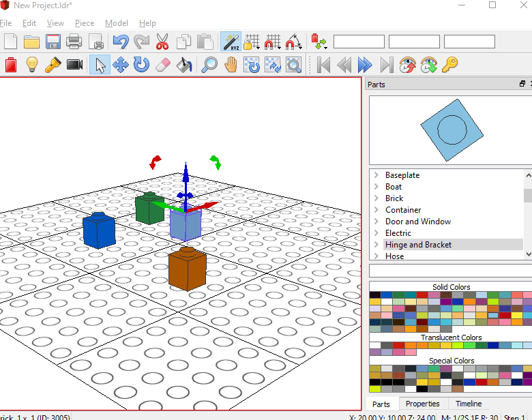Select the Pan hand tool
The width and height of the screenshot is (532, 420).
point(231,65)
